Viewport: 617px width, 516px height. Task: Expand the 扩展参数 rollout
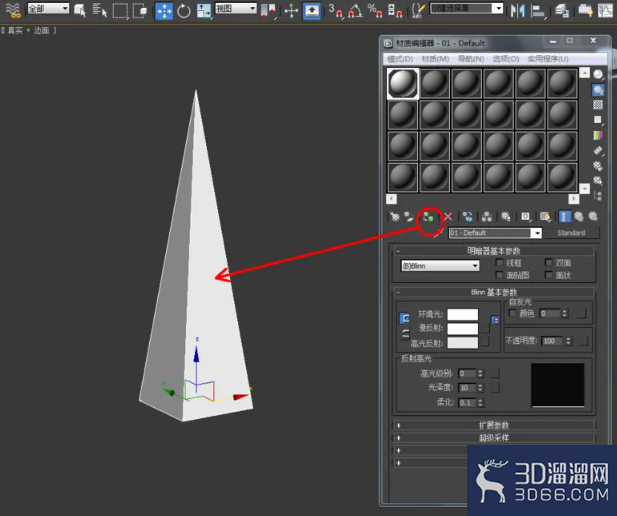click(493, 425)
